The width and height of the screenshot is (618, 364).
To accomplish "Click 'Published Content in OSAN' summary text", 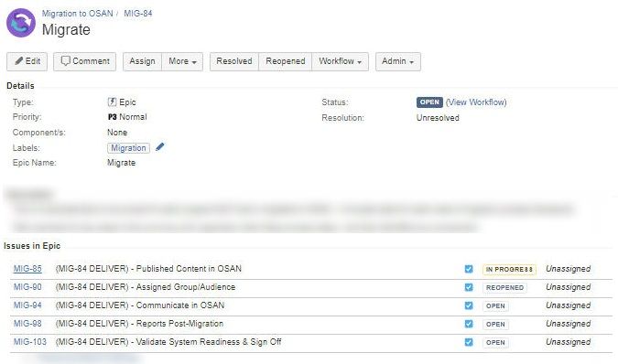I will (189, 269).
